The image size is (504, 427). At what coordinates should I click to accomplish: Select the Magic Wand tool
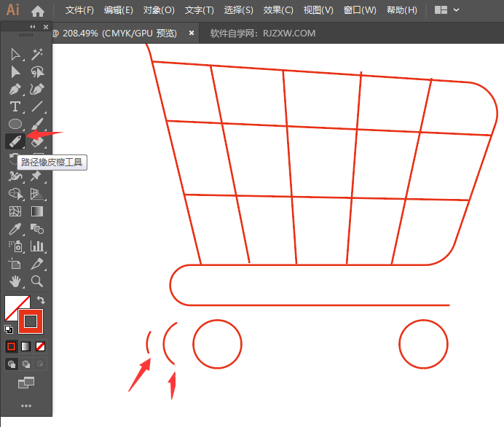[x=37, y=55]
